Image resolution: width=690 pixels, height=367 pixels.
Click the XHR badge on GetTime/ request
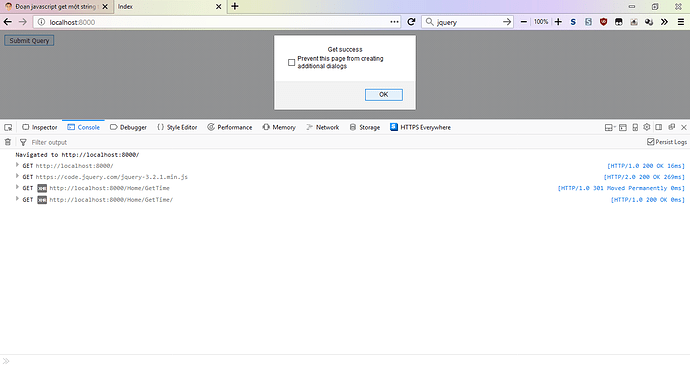pyautogui.click(x=42, y=200)
